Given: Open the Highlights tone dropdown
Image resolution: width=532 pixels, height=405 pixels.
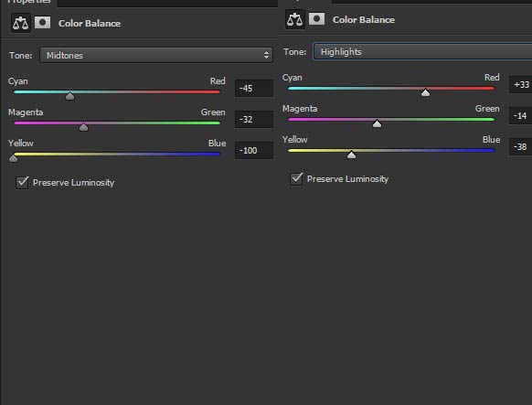Looking at the screenshot, I should point(422,51).
